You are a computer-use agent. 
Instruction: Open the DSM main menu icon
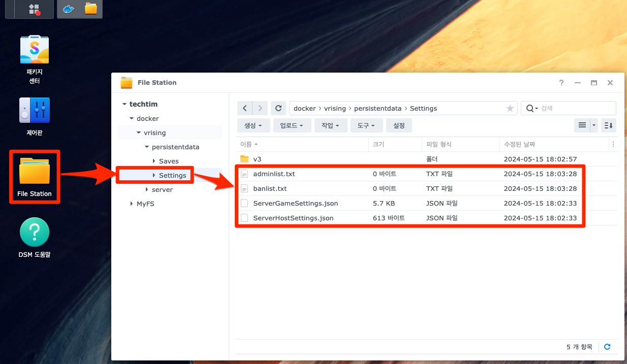[35, 9]
